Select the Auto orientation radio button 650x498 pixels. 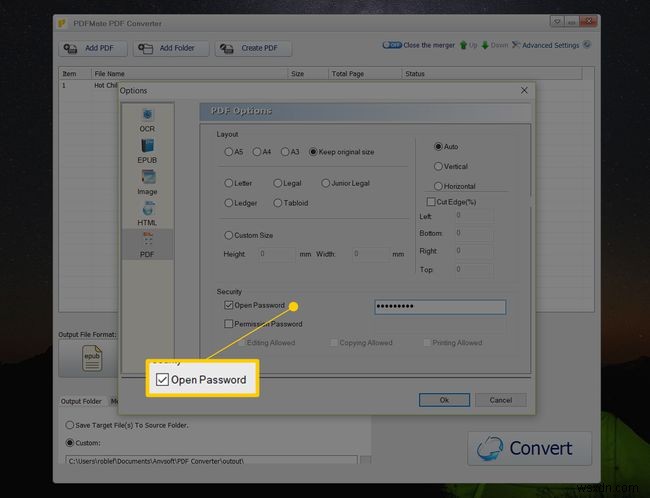coord(438,146)
